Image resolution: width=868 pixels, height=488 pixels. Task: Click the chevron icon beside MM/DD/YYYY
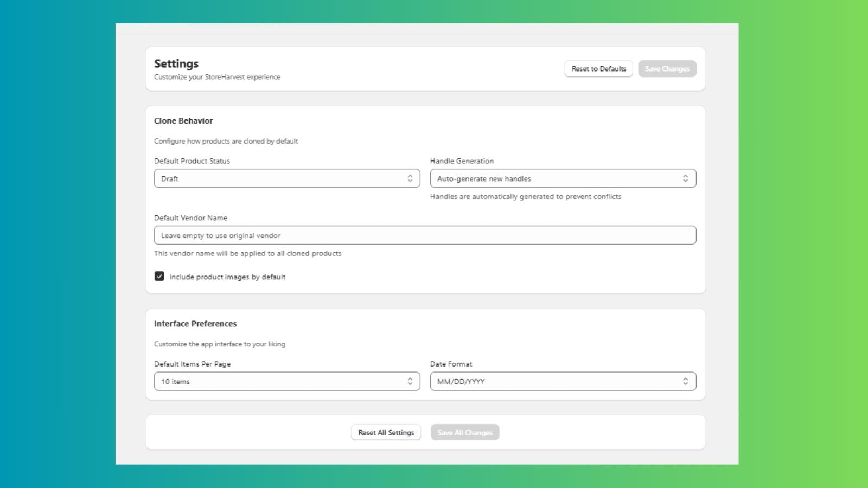tap(687, 381)
